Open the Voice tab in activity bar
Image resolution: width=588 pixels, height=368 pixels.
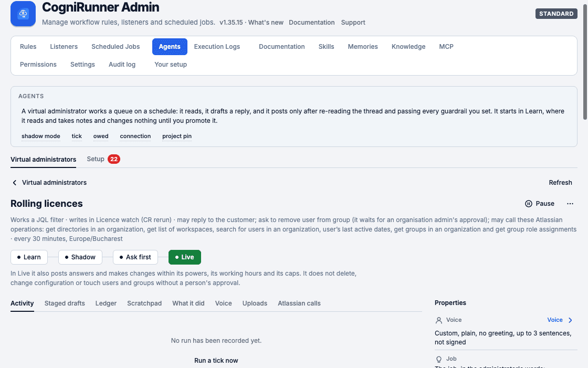point(224,303)
